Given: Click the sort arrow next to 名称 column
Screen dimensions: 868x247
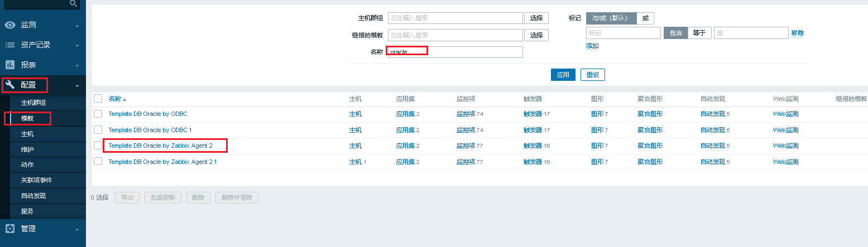Looking at the screenshot, I should click(x=124, y=99).
